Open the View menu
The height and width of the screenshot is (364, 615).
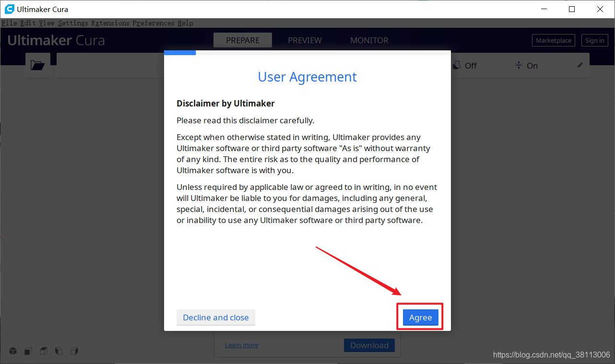click(47, 23)
